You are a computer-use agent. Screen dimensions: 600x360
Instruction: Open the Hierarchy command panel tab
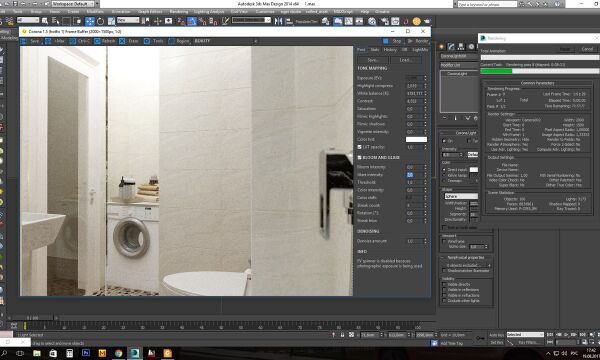(461, 47)
